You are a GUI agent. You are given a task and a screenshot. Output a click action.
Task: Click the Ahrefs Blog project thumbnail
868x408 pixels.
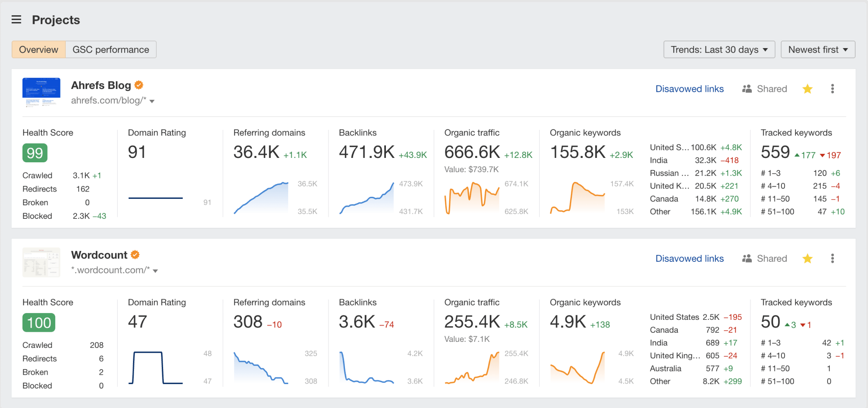click(41, 93)
